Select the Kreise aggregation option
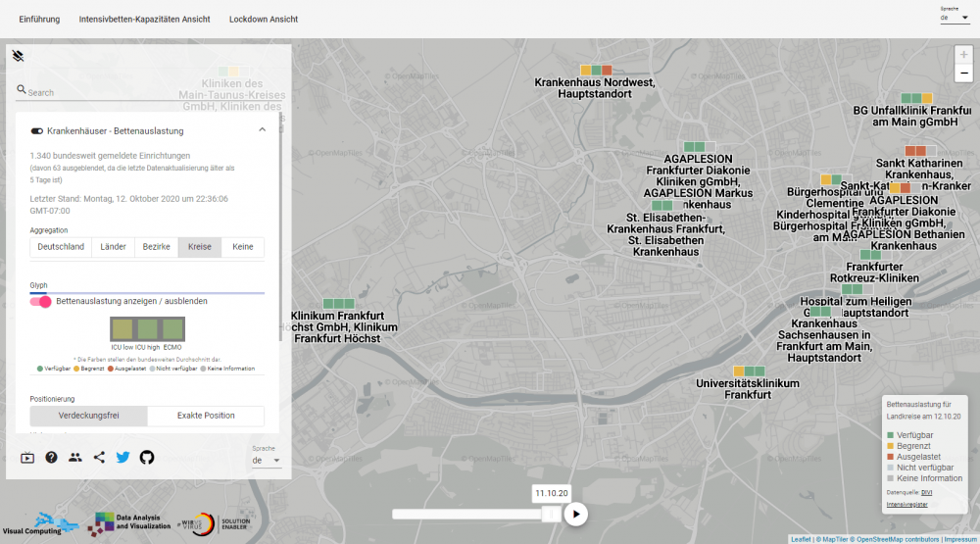Screen dimensions: 980x544 click(199, 247)
